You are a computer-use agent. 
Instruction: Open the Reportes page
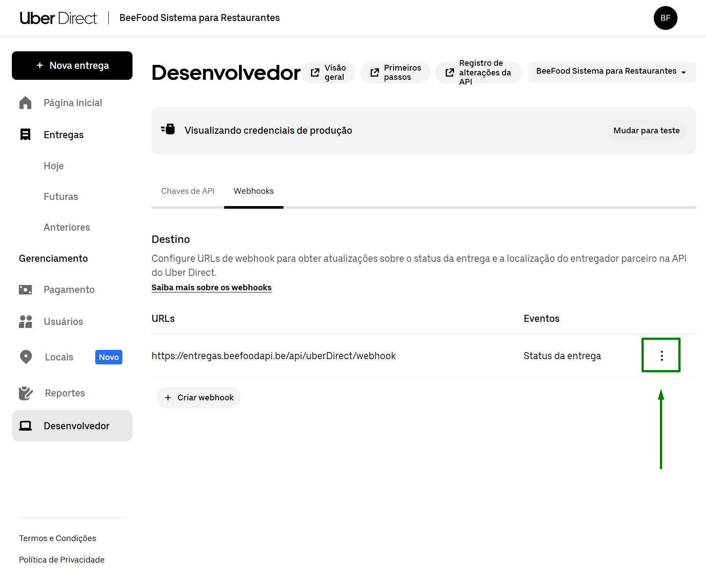pos(65,393)
